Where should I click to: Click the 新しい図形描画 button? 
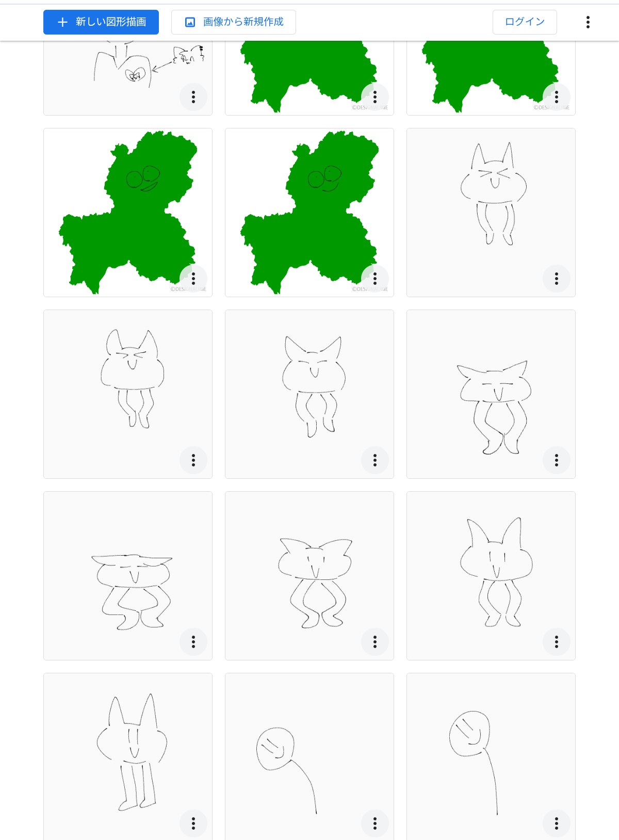[x=101, y=22]
